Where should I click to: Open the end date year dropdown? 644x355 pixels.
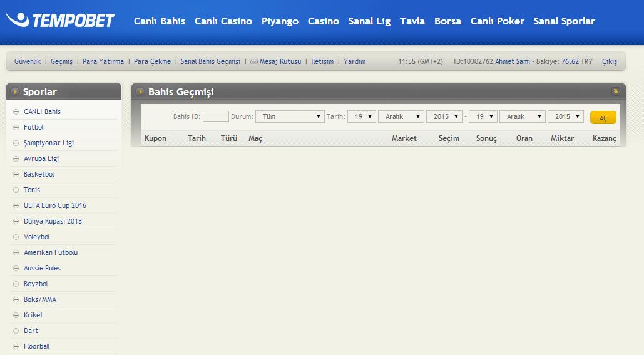[565, 116]
